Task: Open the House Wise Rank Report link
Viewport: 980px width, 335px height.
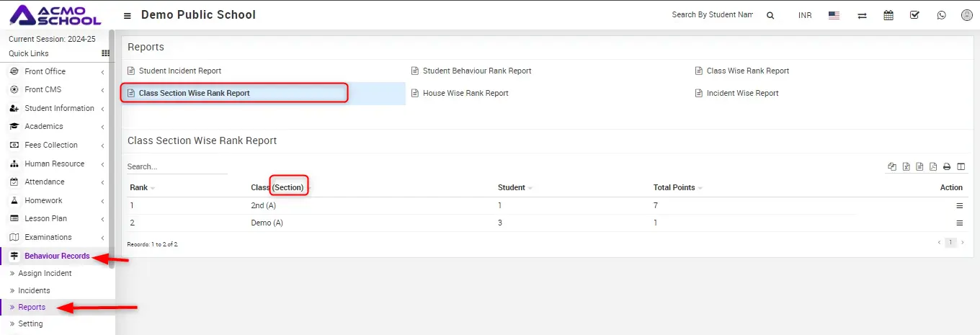Action: click(465, 93)
